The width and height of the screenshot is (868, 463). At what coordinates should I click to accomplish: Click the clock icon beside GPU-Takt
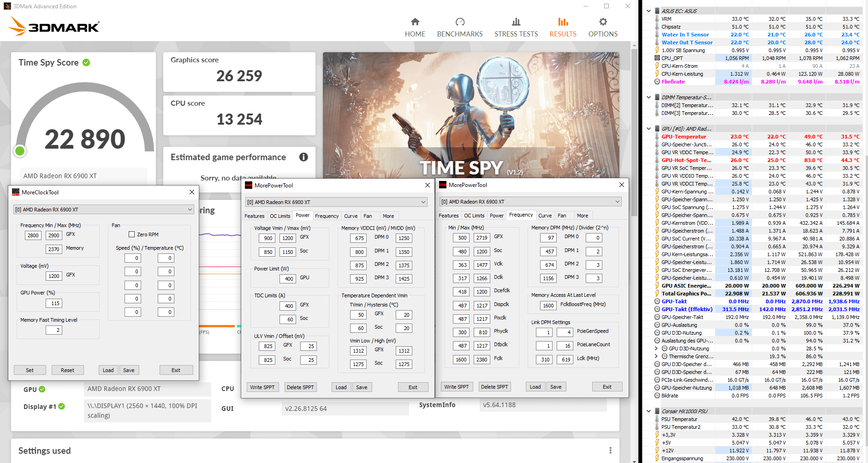tap(657, 301)
